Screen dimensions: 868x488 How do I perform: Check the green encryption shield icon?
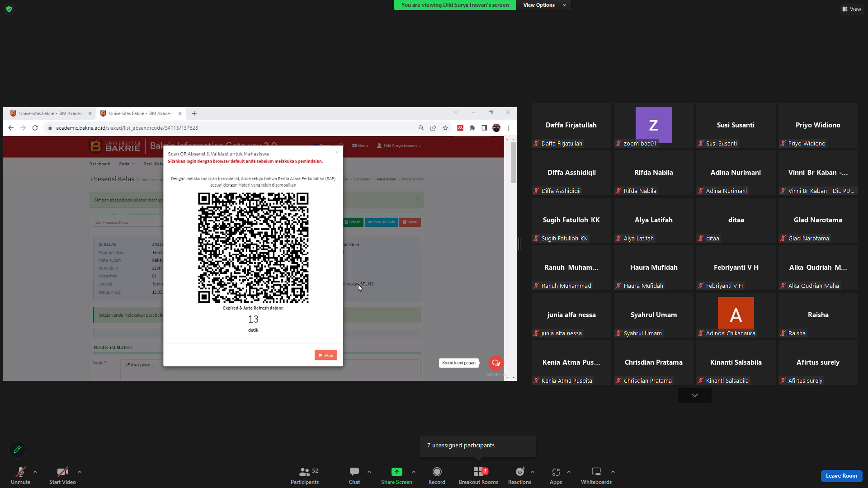[9, 9]
